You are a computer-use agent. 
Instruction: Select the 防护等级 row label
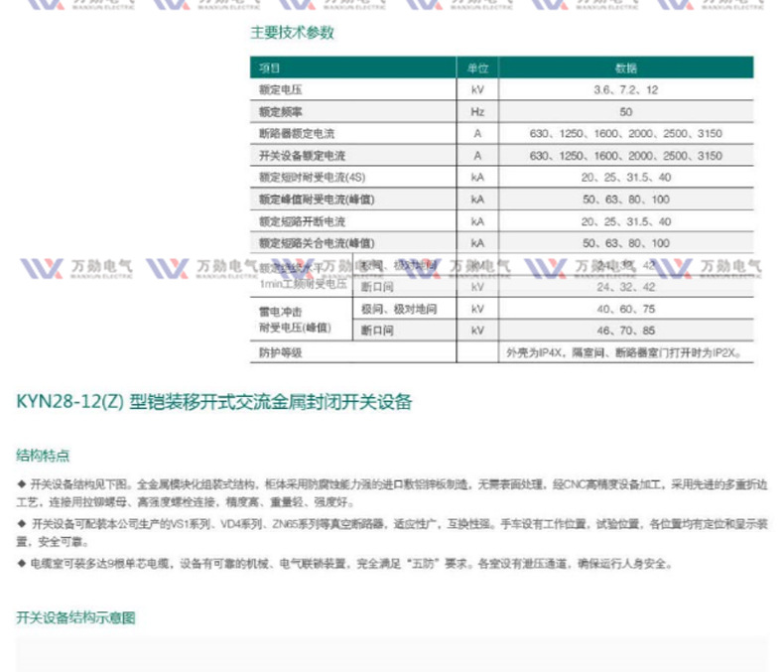(x=281, y=352)
